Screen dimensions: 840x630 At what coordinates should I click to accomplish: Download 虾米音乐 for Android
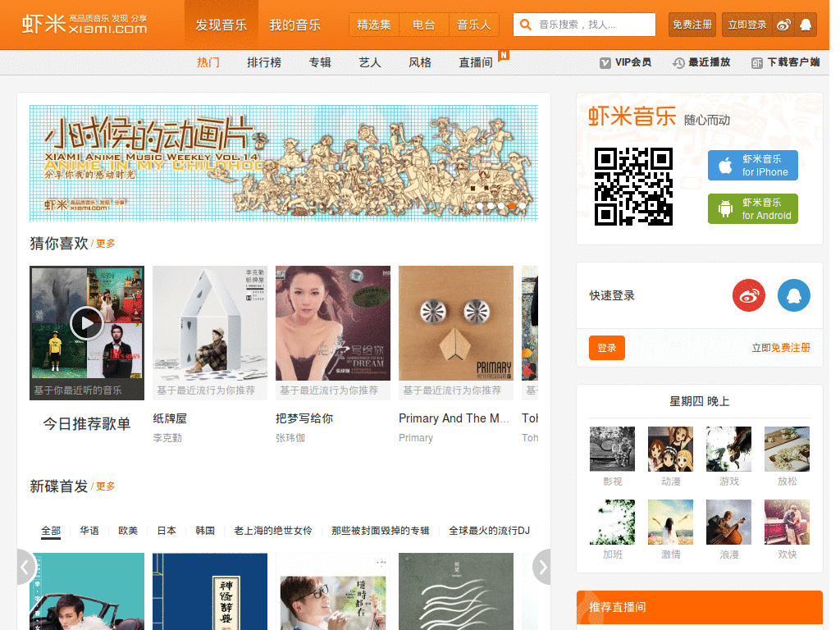point(753,208)
